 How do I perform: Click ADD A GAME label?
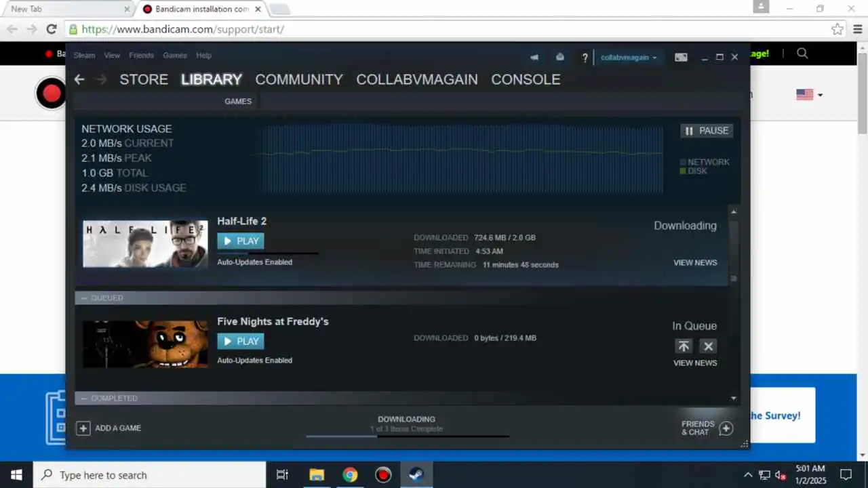(118, 428)
